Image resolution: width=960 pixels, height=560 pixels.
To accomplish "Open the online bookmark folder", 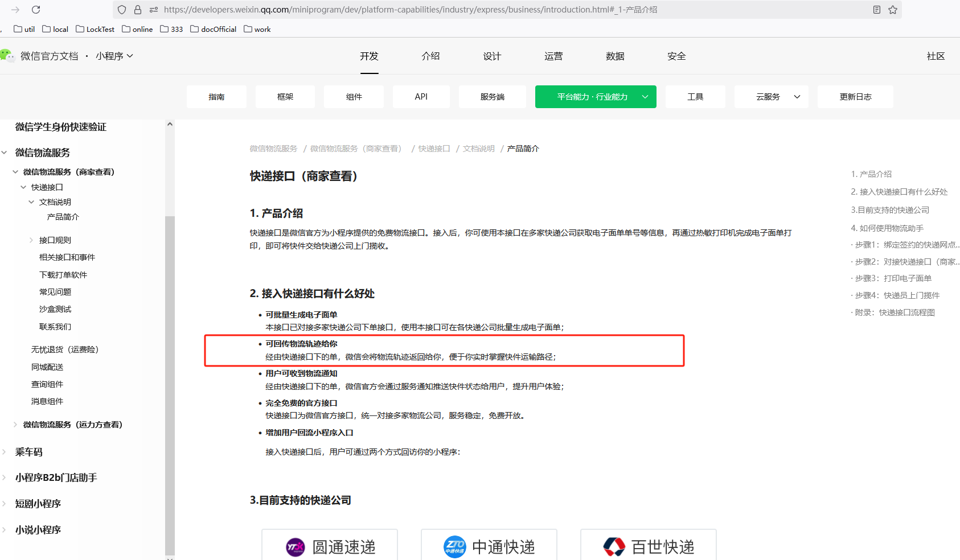I will [137, 29].
